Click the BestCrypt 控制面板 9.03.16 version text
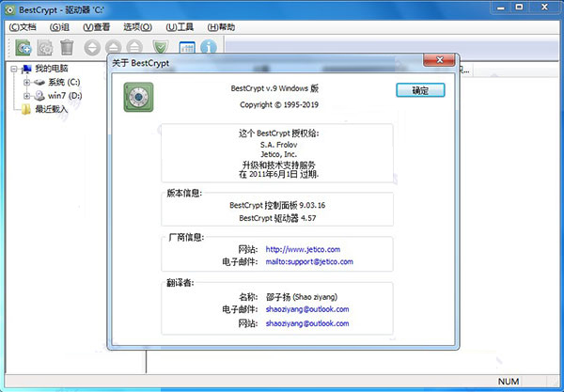The image size is (564, 392). (x=277, y=205)
